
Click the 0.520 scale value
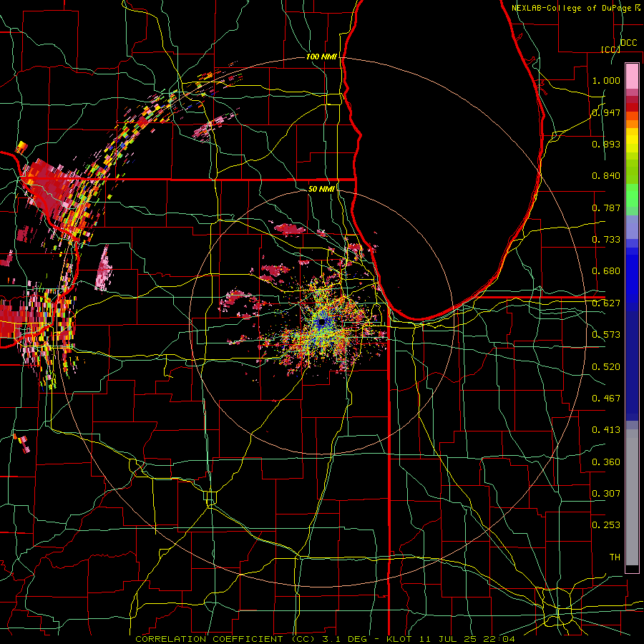click(x=606, y=367)
